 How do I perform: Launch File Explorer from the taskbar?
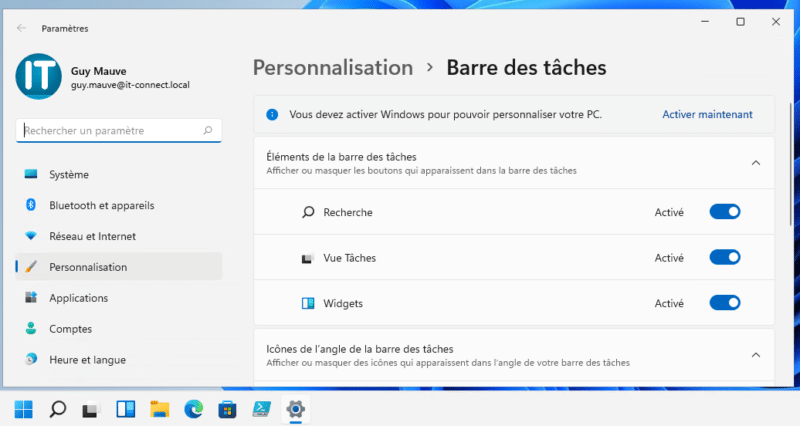(x=160, y=409)
